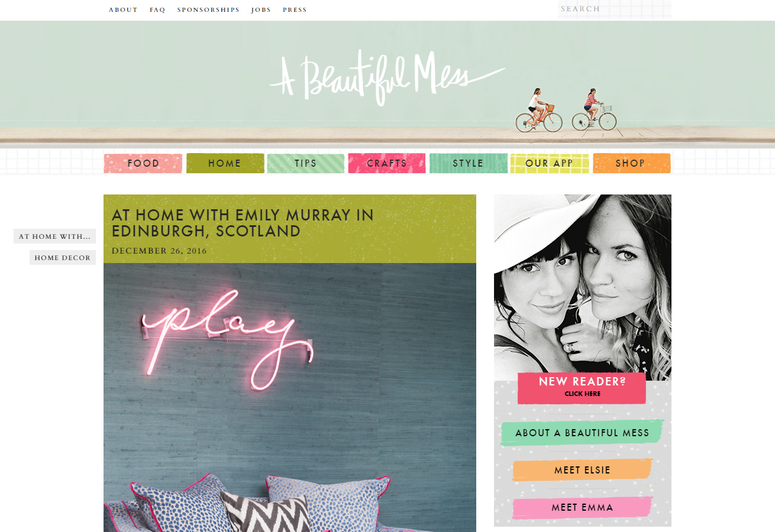Open the TIPS category
775x532 pixels.
[x=306, y=163]
